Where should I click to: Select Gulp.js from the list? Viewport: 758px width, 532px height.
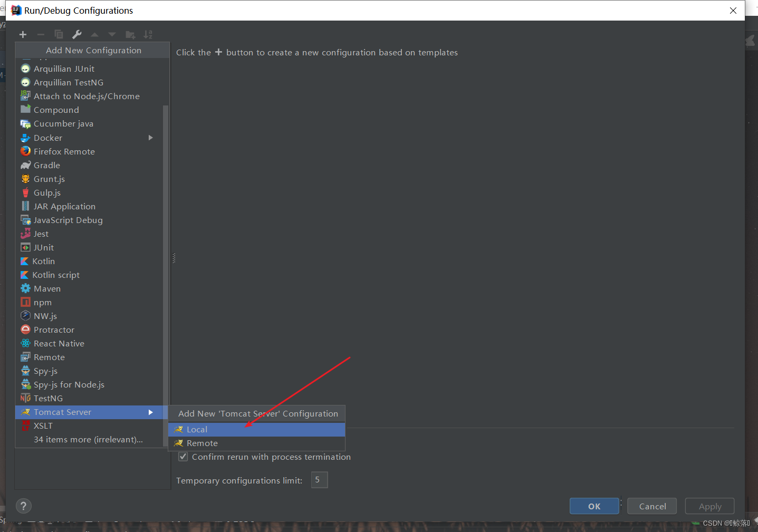click(89, 192)
